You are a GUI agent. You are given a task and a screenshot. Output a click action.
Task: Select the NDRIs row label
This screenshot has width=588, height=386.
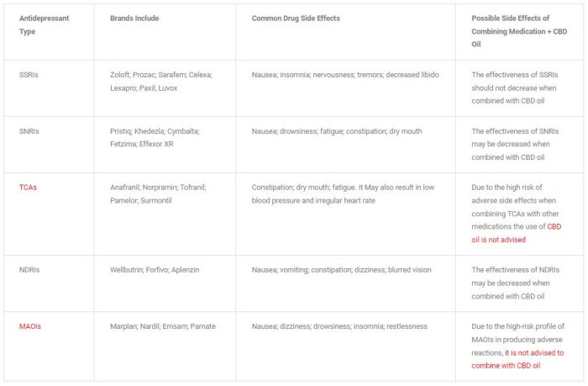(29, 270)
